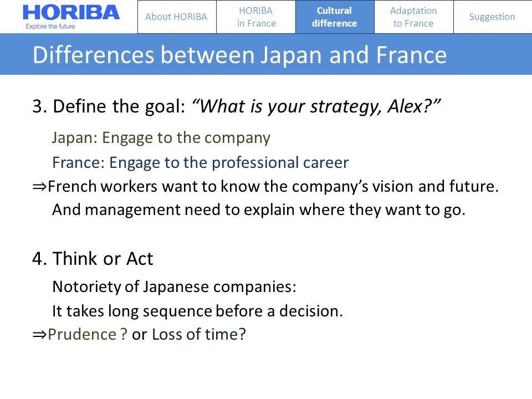
Task: Switch to HORIBA in France tab
Action: [256, 17]
